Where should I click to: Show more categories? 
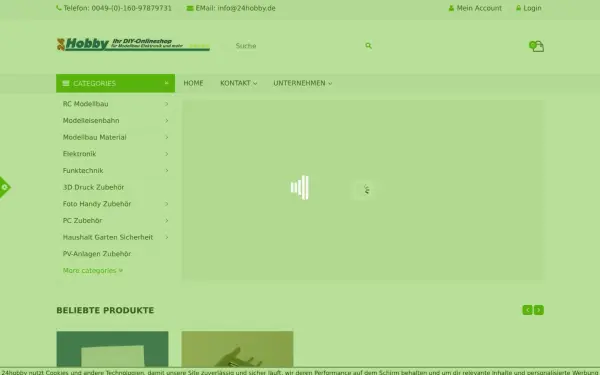[x=93, y=271]
